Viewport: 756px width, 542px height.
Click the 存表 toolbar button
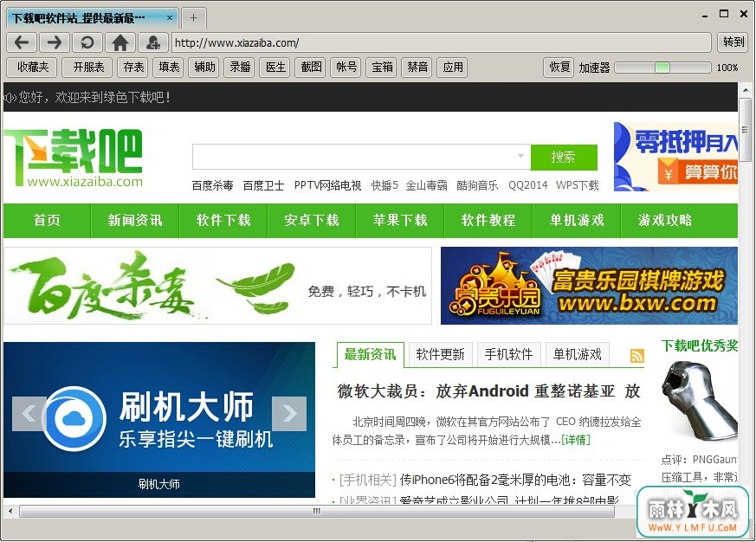[133, 67]
